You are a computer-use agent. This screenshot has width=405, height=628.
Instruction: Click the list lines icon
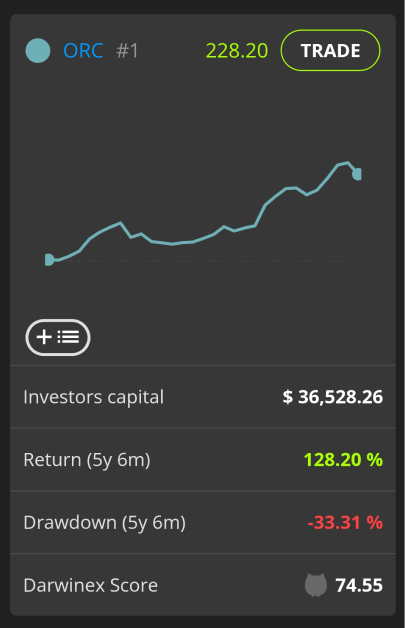[x=68, y=337]
